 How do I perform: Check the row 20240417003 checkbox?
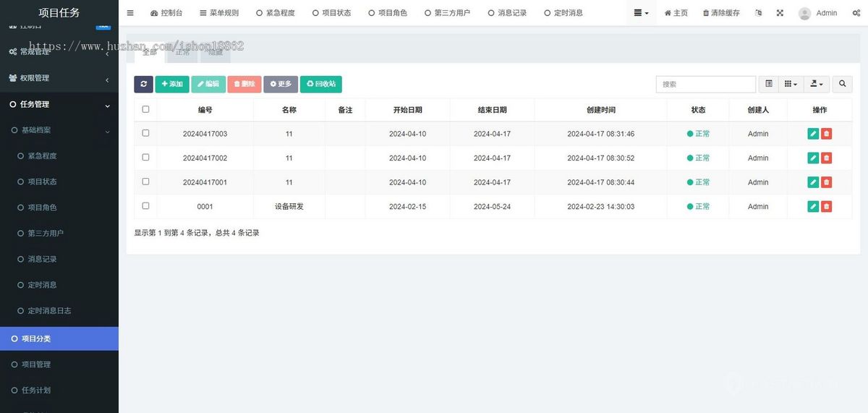145,133
